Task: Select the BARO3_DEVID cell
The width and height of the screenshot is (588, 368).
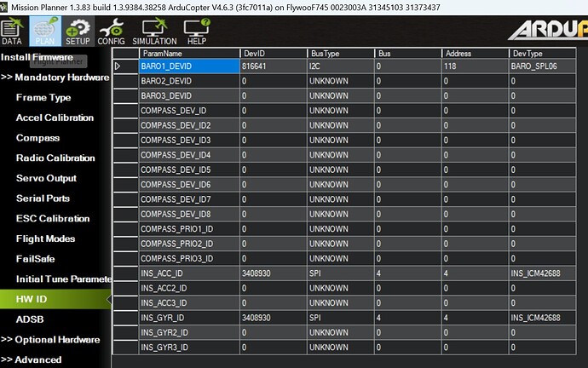Action: 189,96
